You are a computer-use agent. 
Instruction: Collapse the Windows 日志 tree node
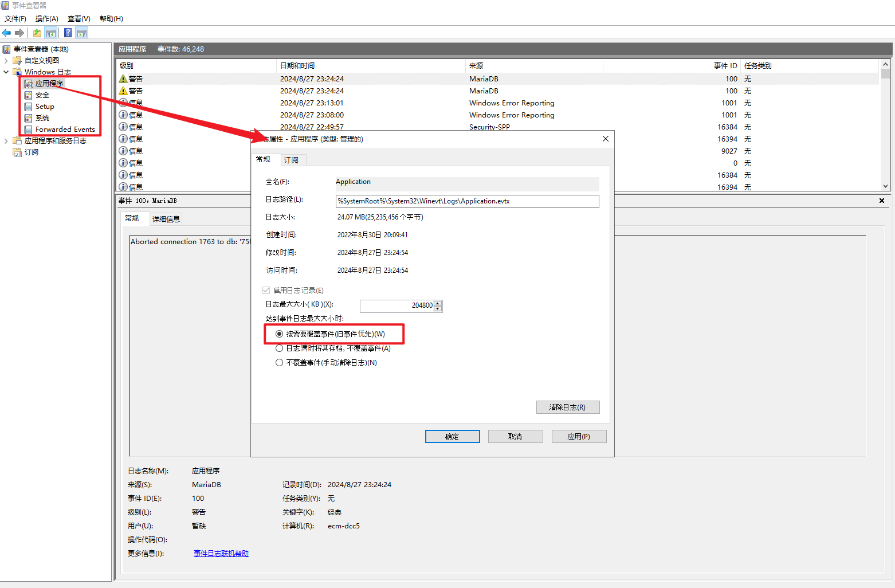[6, 72]
